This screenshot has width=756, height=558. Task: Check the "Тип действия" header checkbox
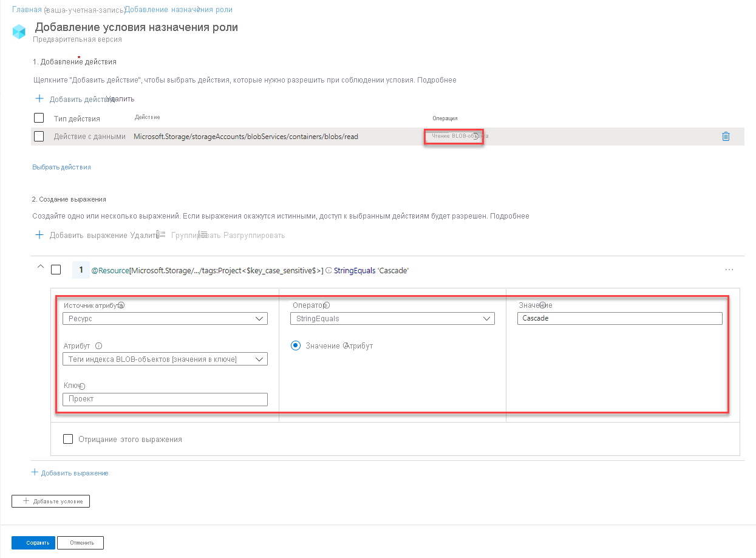tap(39, 117)
